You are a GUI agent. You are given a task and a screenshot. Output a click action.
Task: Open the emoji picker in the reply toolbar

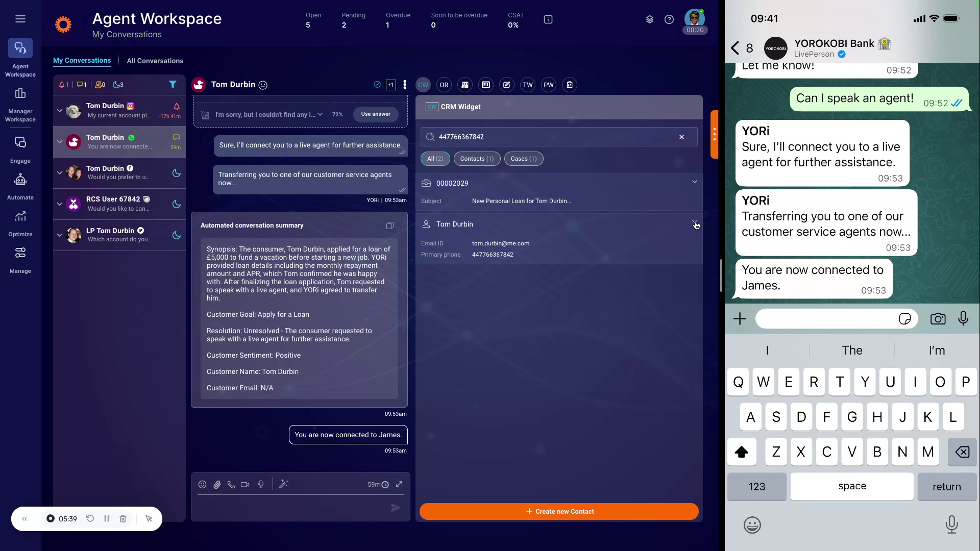coord(202,484)
